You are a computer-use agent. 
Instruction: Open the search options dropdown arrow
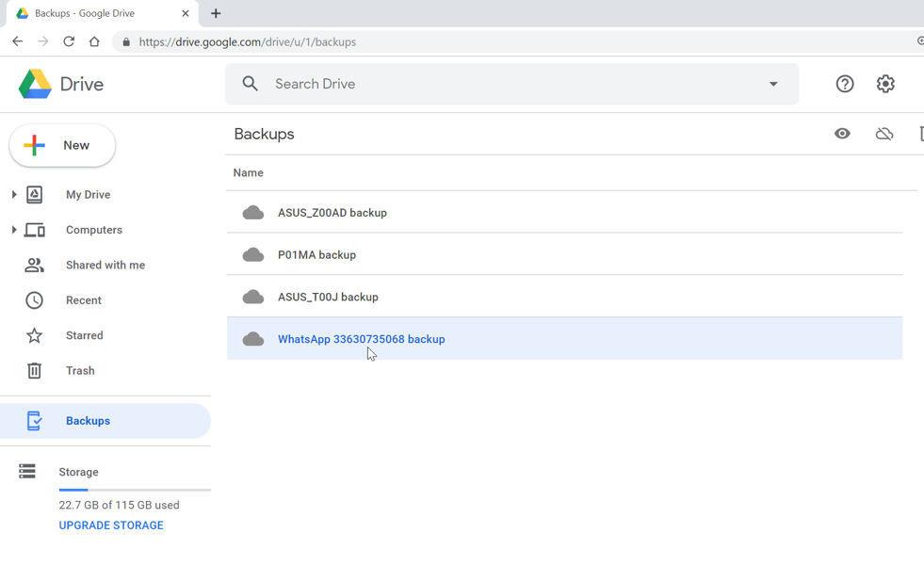click(x=773, y=84)
